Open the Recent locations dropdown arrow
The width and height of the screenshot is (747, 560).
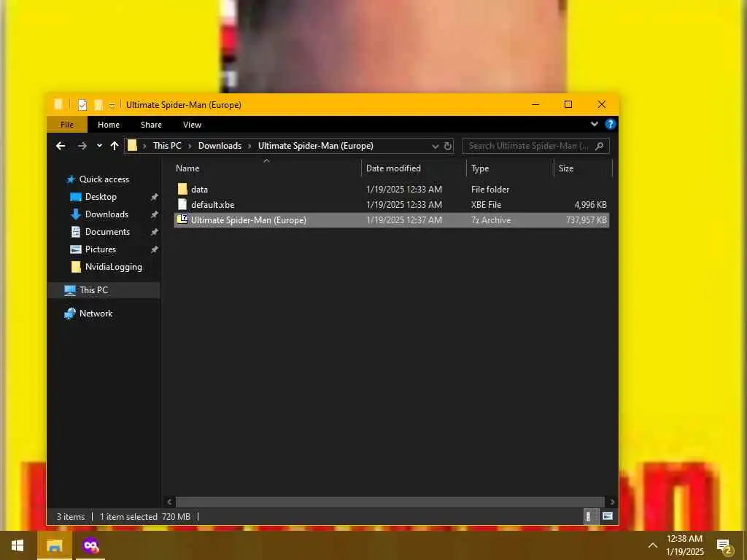[99, 146]
